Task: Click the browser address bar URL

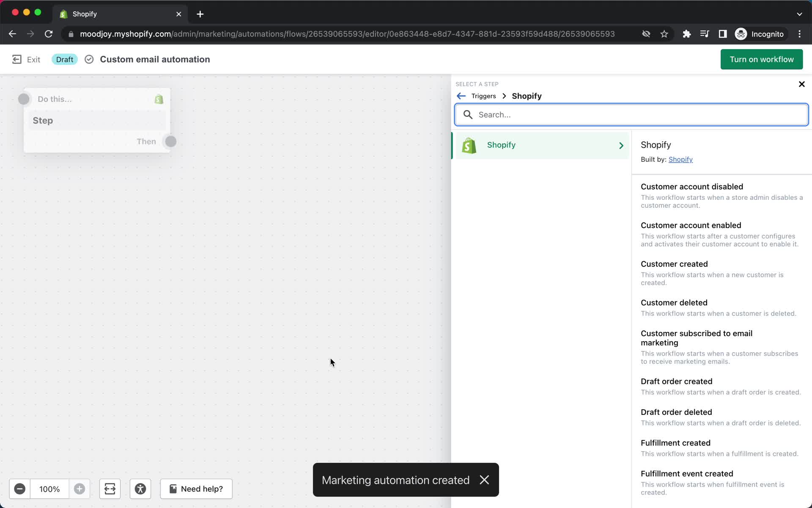Action: click(347, 34)
